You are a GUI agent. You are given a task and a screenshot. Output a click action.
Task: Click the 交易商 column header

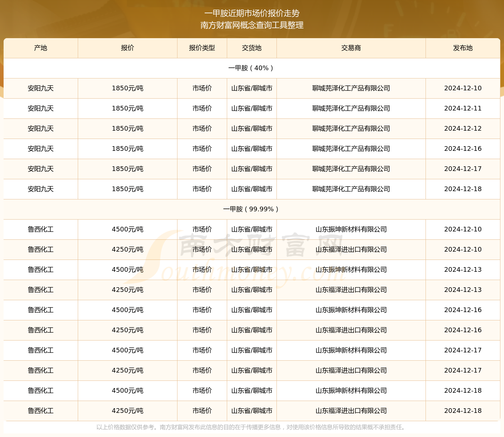(x=351, y=48)
